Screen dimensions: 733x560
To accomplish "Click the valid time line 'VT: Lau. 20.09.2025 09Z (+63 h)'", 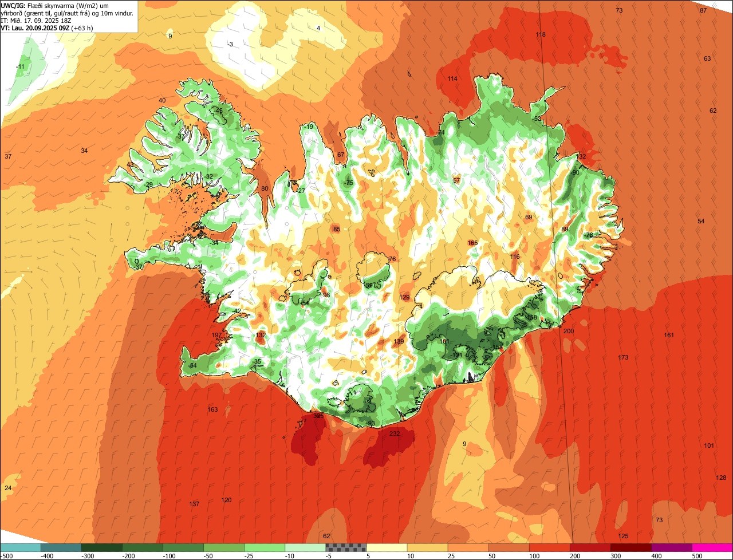I will (47, 27).
